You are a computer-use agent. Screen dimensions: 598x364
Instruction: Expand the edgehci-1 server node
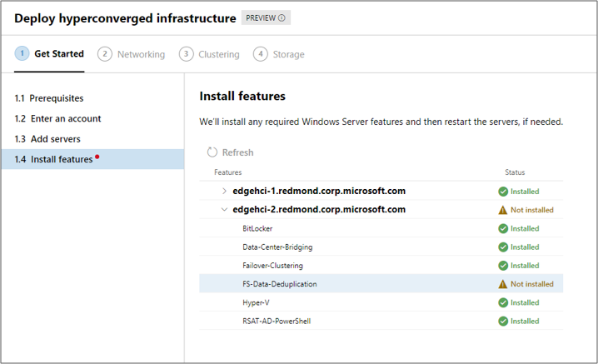point(224,192)
